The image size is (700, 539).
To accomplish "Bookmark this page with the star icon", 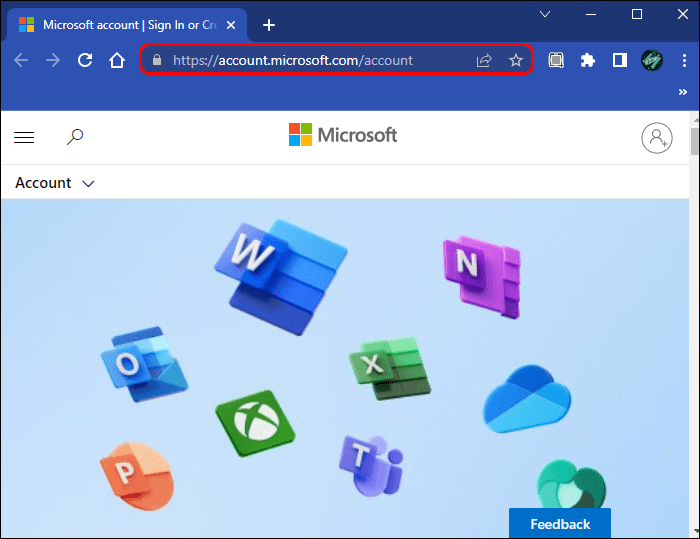I will [x=516, y=60].
